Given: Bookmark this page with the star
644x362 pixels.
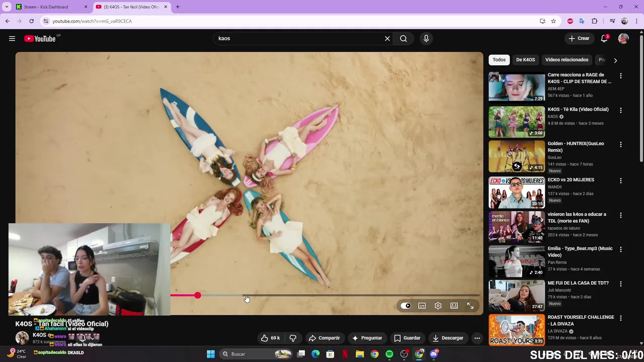Looking at the screenshot, I should pyautogui.click(x=553, y=21).
